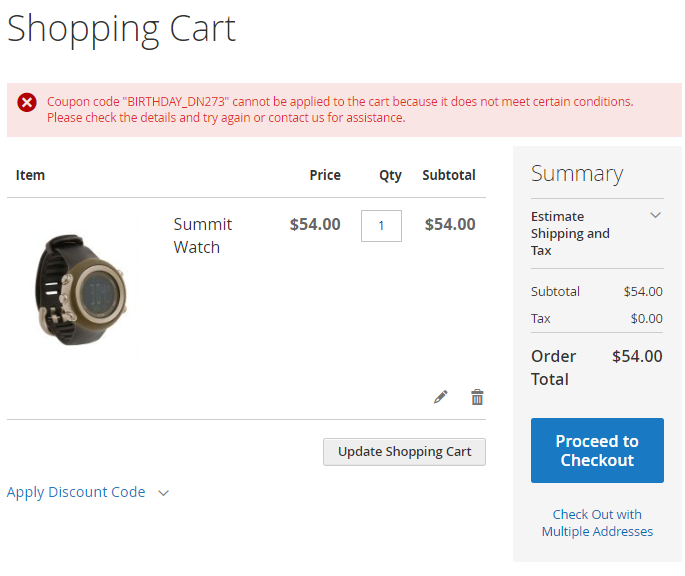Open the Apply Discount Code chevron arrow

(164, 493)
